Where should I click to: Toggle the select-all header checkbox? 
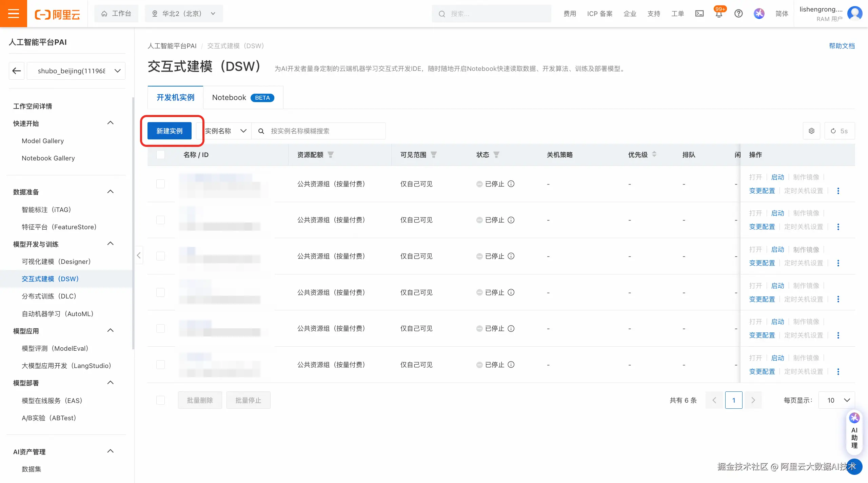click(160, 155)
